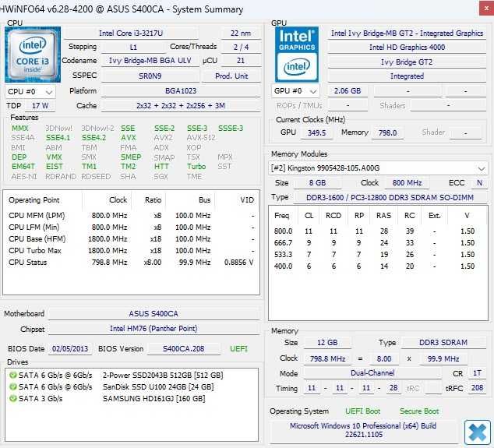The image size is (494, 448).
Task: Open the GPU #0 selector dropdown
Action: point(295,91)
